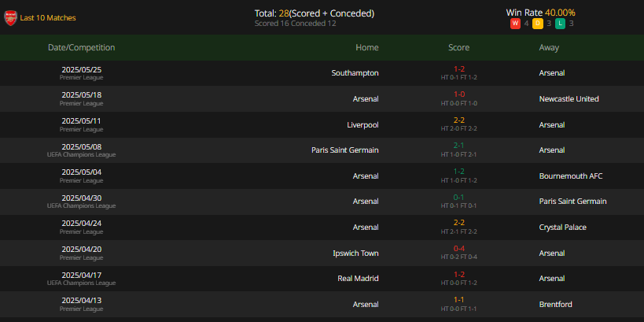The image size is (644, 322).
Task: Open the Brentford team link
Action: (x=556, y=305)
